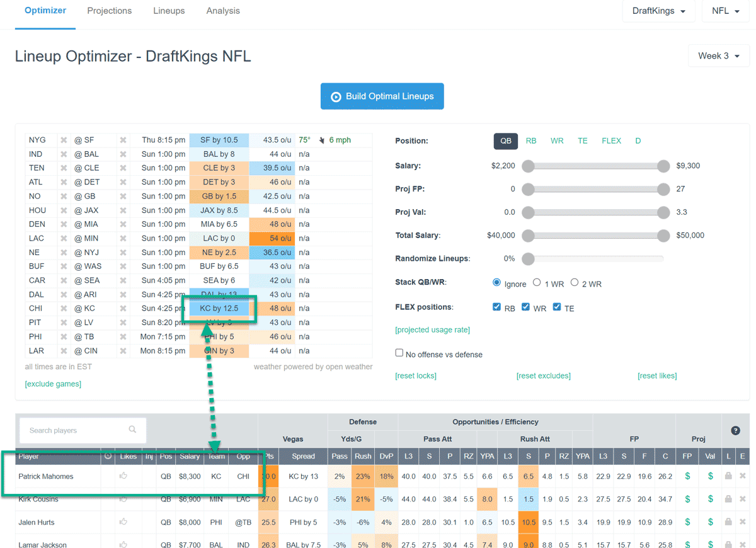Select the Ignore stack radio button
Image resolution: width=756 pixels, height=548 pixels.
coord(497,283)
